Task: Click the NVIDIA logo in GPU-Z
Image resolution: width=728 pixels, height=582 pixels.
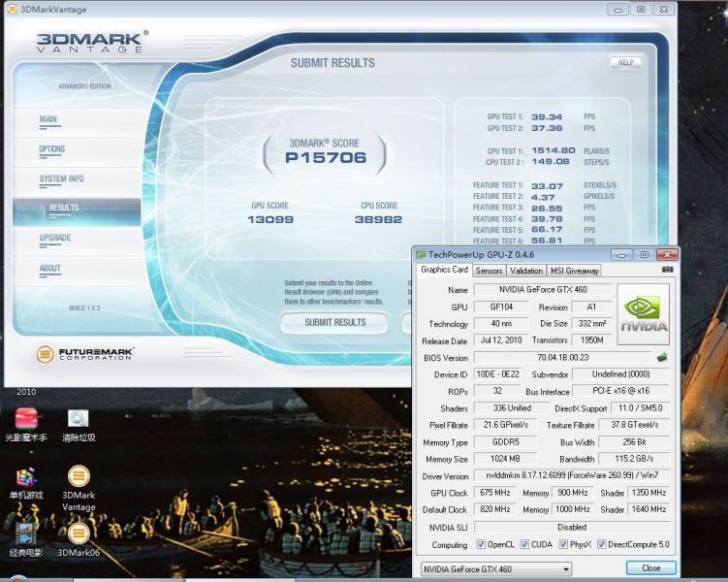Action: 643,314
